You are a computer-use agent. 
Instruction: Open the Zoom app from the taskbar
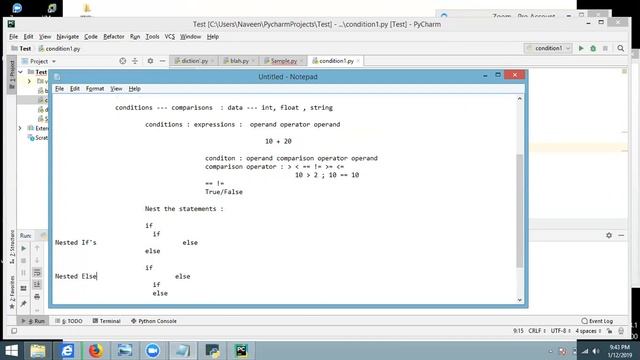tap(153, 351)
